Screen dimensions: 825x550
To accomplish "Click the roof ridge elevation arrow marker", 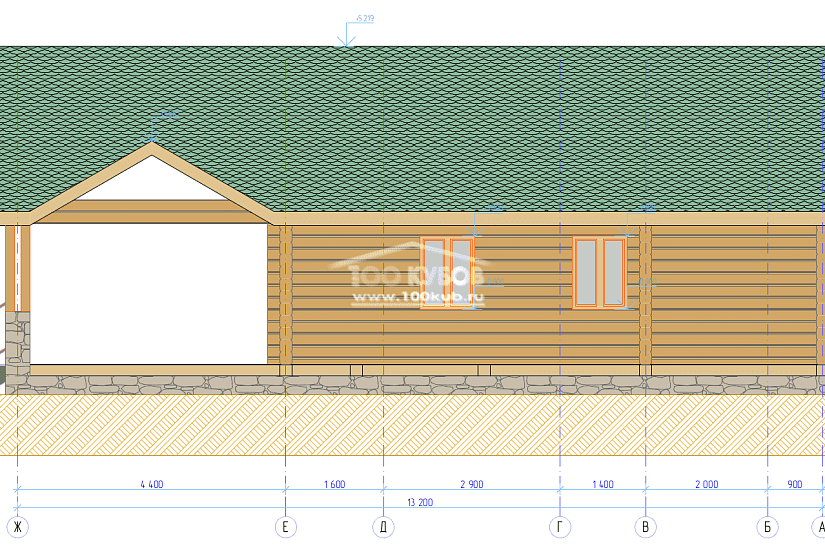I will point(346,38).
